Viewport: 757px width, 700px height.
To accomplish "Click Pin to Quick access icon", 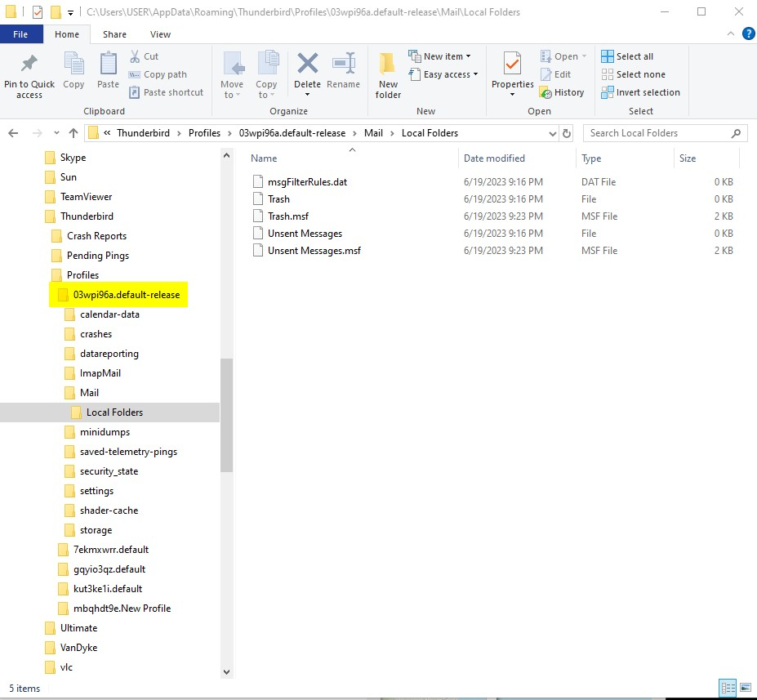I will [29, 64].
